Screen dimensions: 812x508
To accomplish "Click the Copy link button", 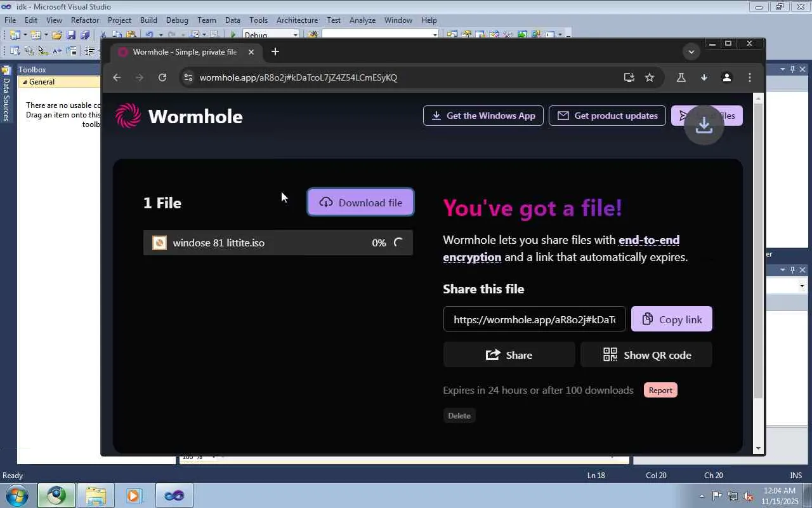I will pyautogui.click(x=672, y=319).
